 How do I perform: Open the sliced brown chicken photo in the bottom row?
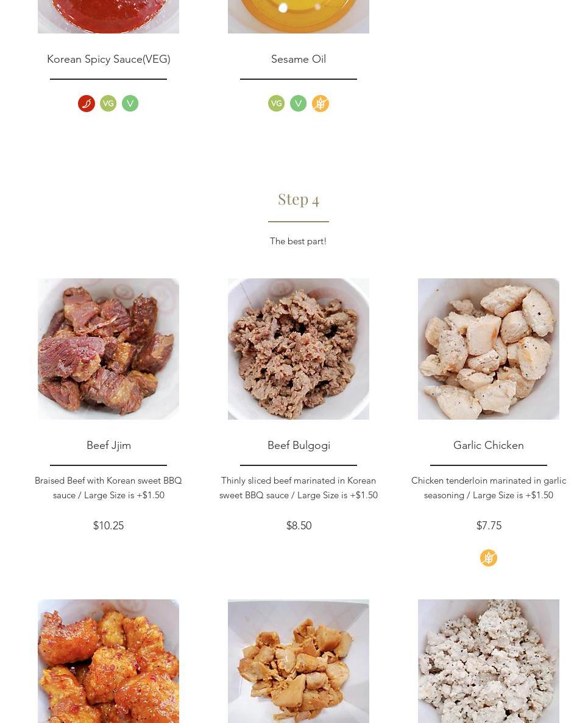[x=299, y=661]
